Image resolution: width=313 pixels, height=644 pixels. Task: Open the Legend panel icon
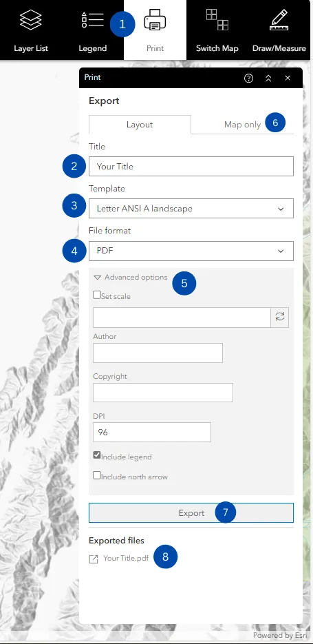coord(92,20)
